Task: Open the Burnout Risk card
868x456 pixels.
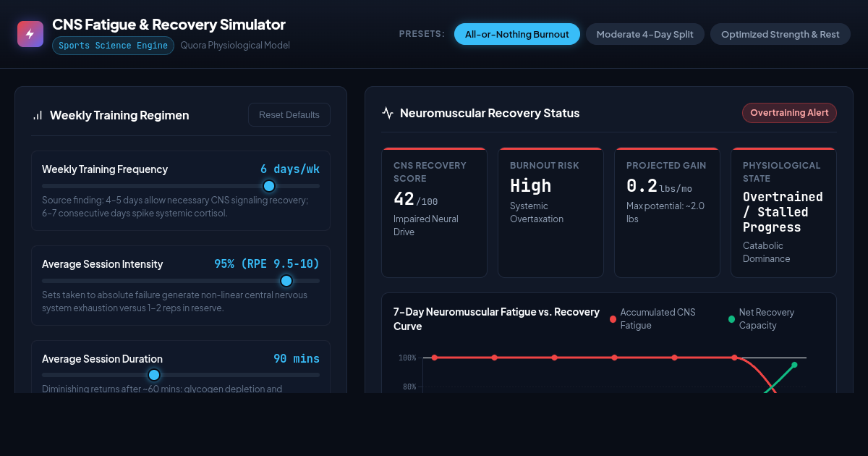Action: click(550, 212)
